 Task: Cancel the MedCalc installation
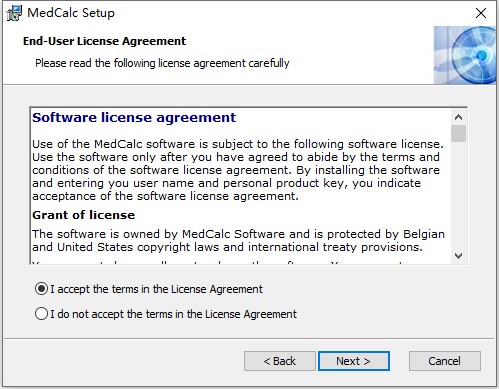(x=445, y=361)
